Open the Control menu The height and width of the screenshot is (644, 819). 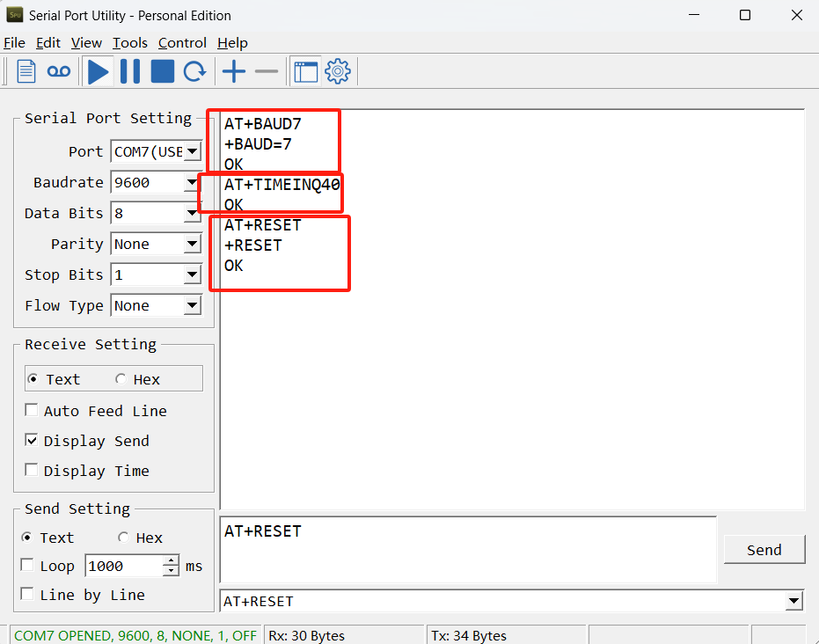click(182, 43)
